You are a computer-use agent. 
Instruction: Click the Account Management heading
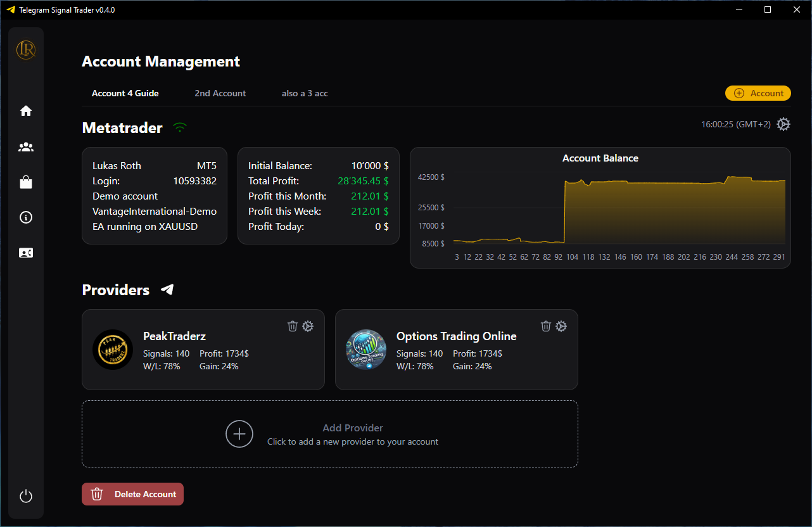pos(161,61)
